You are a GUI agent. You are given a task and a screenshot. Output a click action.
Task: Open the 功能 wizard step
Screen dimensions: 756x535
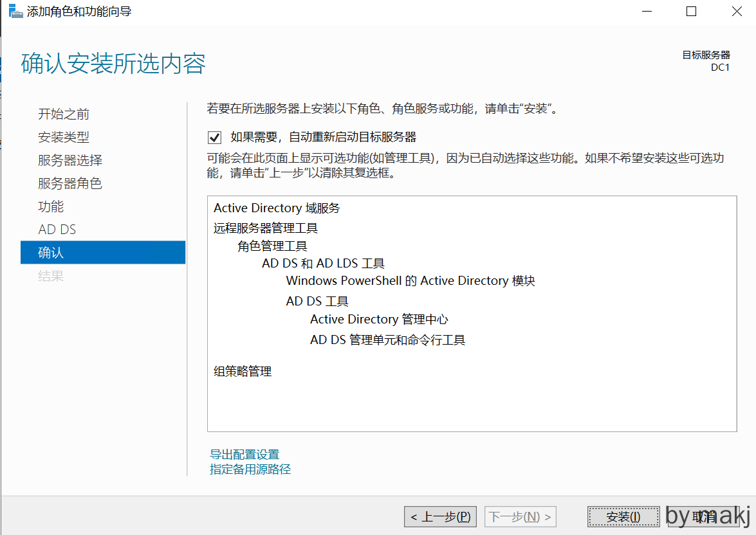tap(51, 206)
